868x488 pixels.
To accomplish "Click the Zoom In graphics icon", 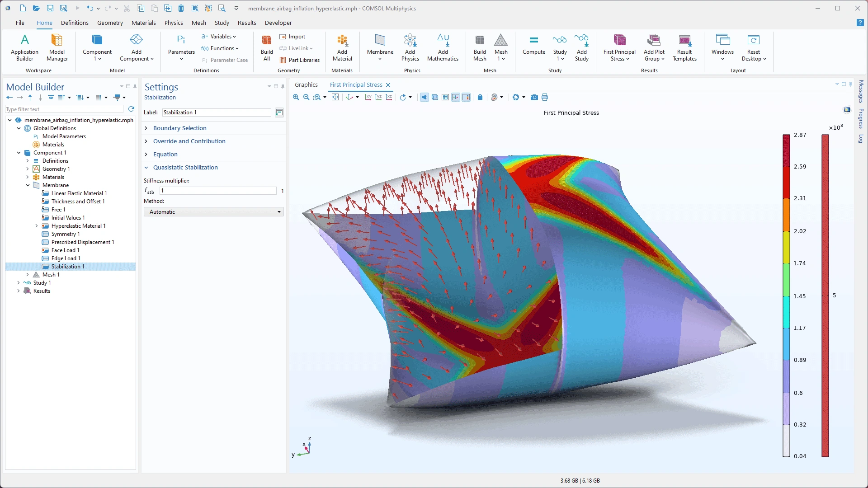I will click(296, 97).
